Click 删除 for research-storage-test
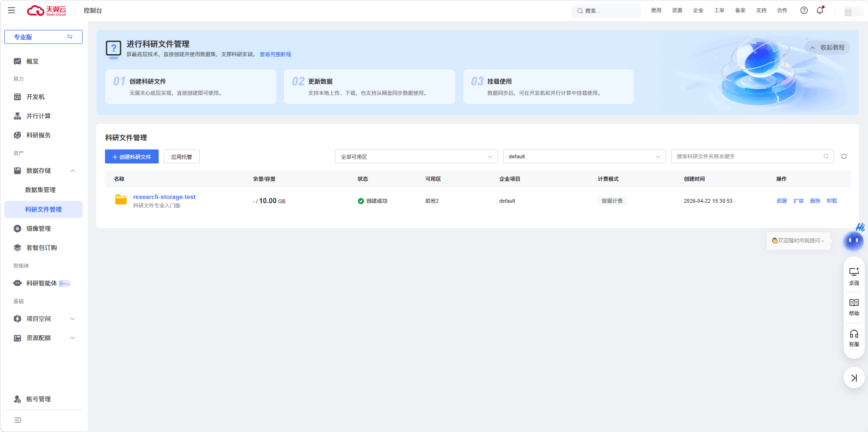The image size is (868, 432). 815,201
